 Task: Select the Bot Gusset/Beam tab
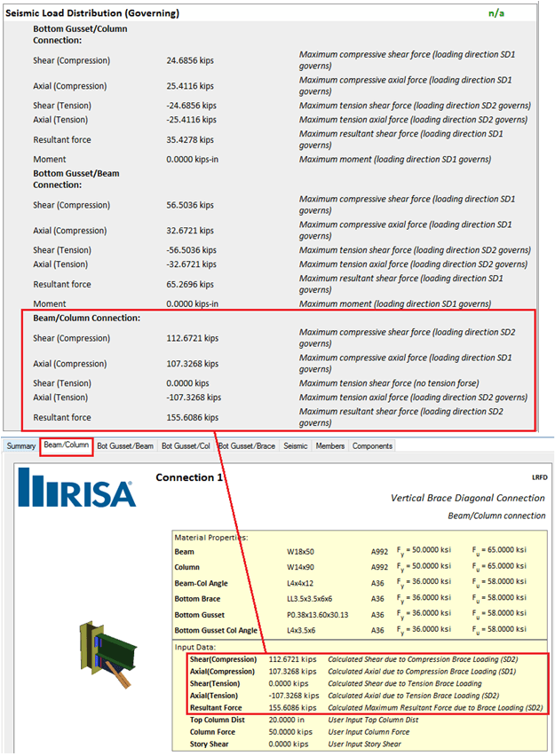tap(125, 446)
